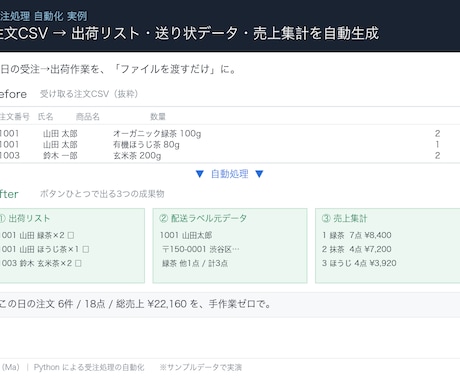Click the footnote ※サンプルデータで実演
This screenshot has width=460, height=380.
point(201,367)
